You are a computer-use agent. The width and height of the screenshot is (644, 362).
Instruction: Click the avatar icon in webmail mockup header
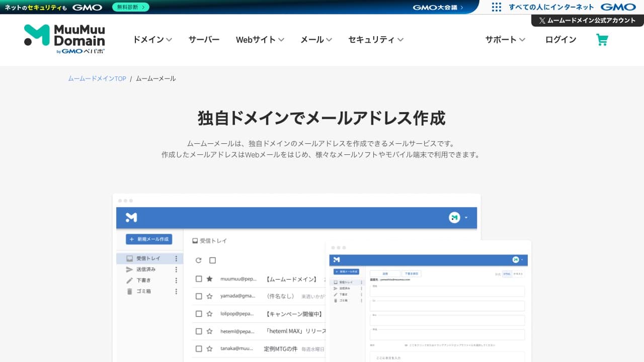pyautogui.click(x=454, y=218)
